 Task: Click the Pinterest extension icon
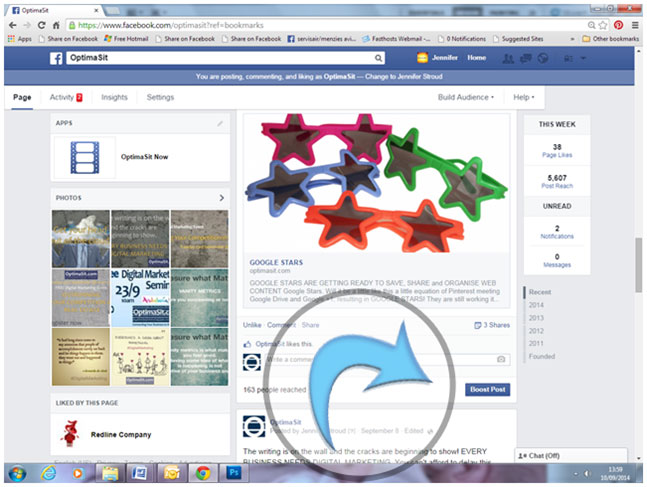click(618, 25)
